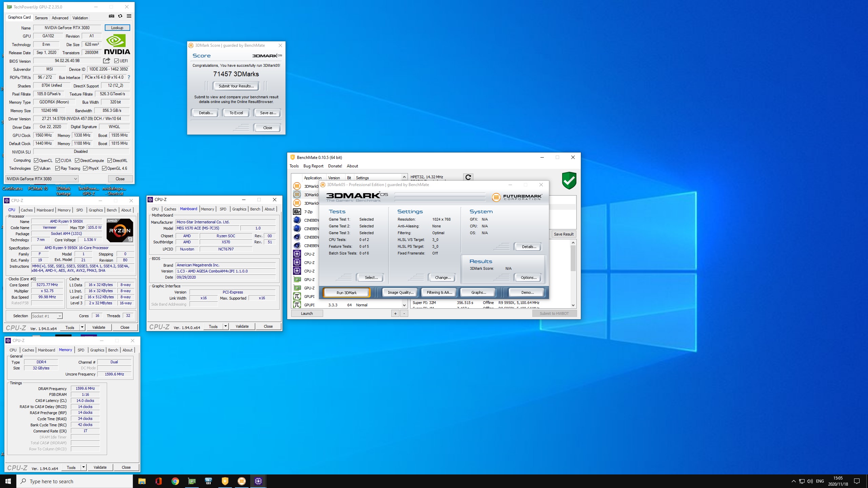This screenshot has height=488, width=868.
Task: Click BenchMate refresh timer icon
Action: pyautogui.click(x=468, y=177)
